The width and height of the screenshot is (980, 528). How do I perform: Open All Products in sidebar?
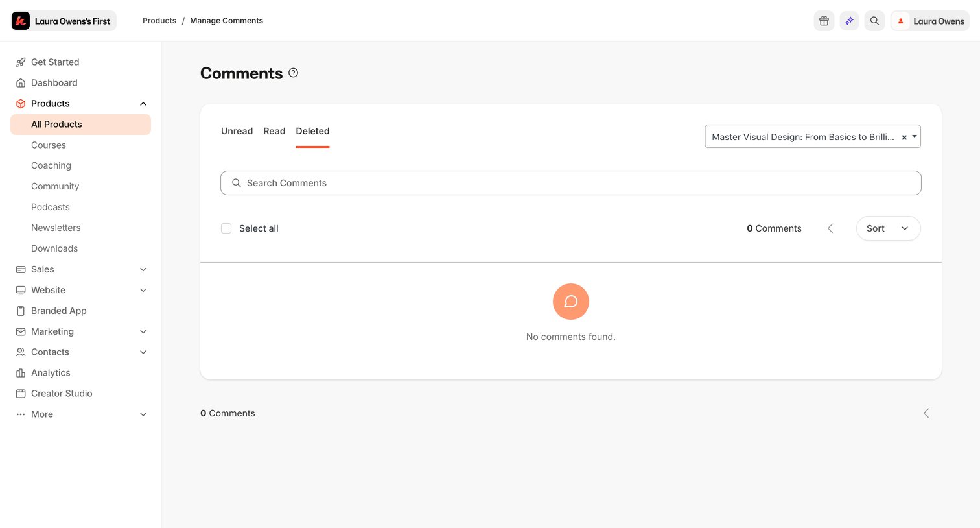coord(80,125)
